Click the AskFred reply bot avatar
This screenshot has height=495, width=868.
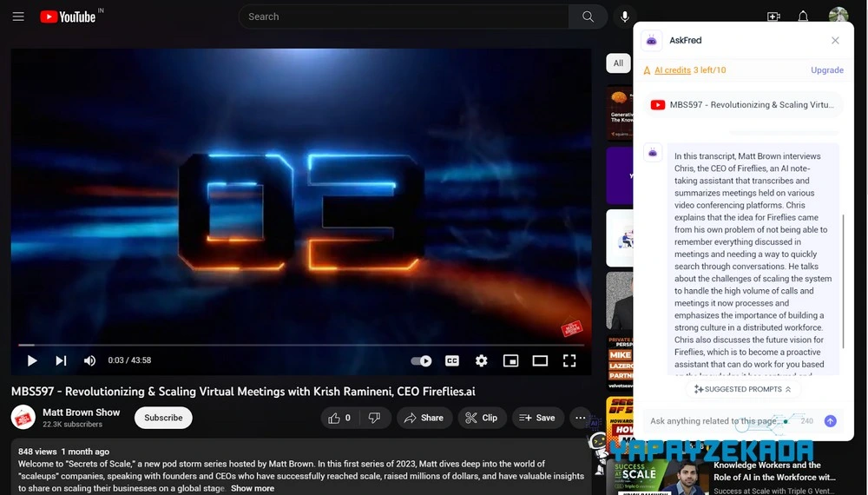(x=653, y=153)
